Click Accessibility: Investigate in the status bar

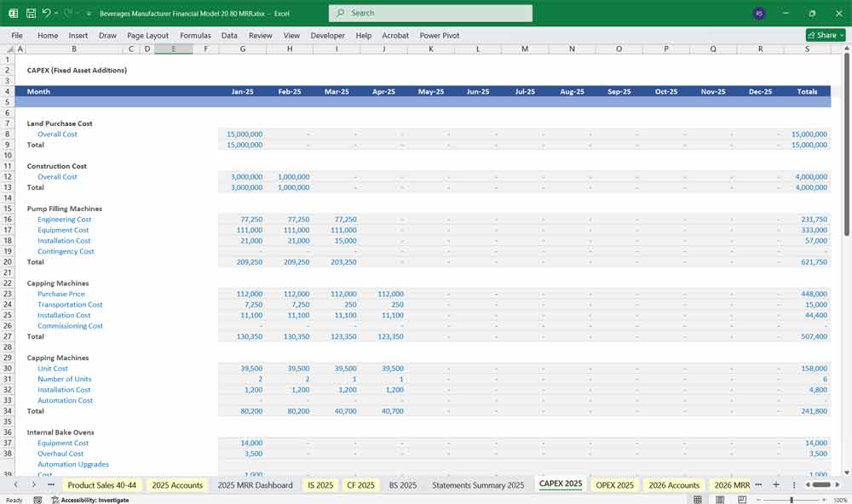95,500
